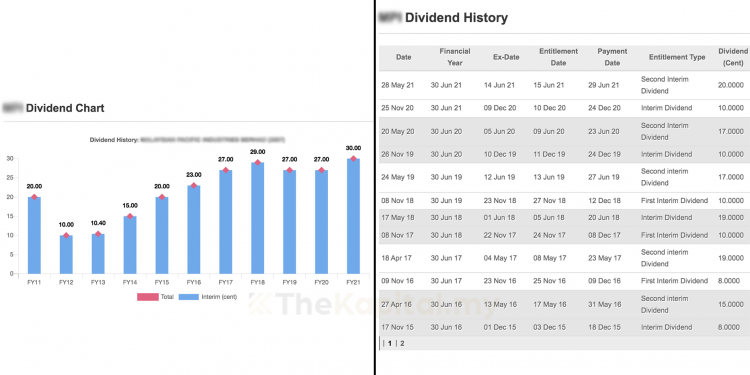Click the 15.0000 dividend value

(x=731, y=304)
